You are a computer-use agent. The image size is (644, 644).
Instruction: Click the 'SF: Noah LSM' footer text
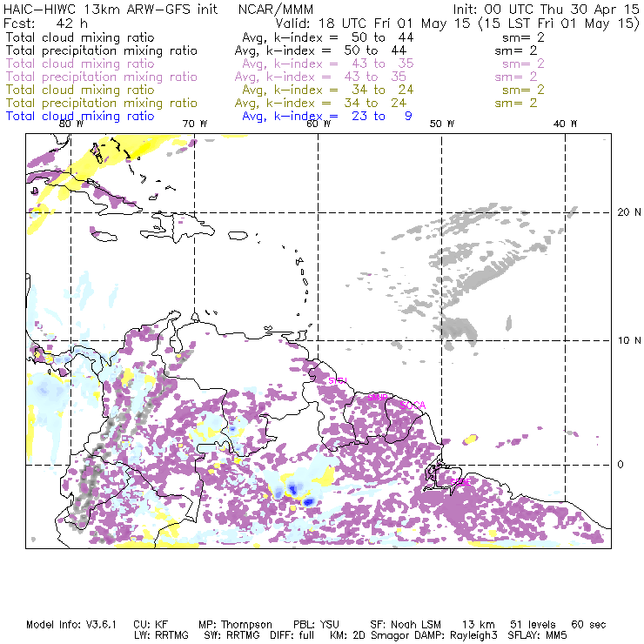point(406,625)
